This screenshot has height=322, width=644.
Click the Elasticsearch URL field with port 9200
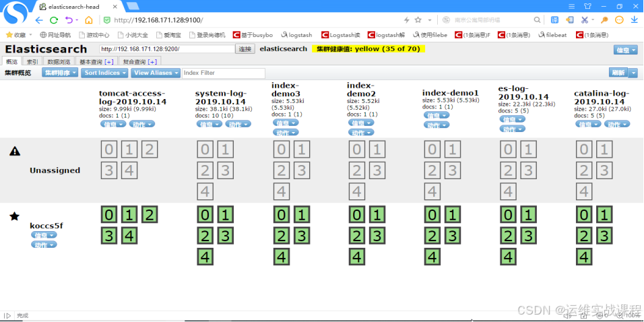coord(167,49)
